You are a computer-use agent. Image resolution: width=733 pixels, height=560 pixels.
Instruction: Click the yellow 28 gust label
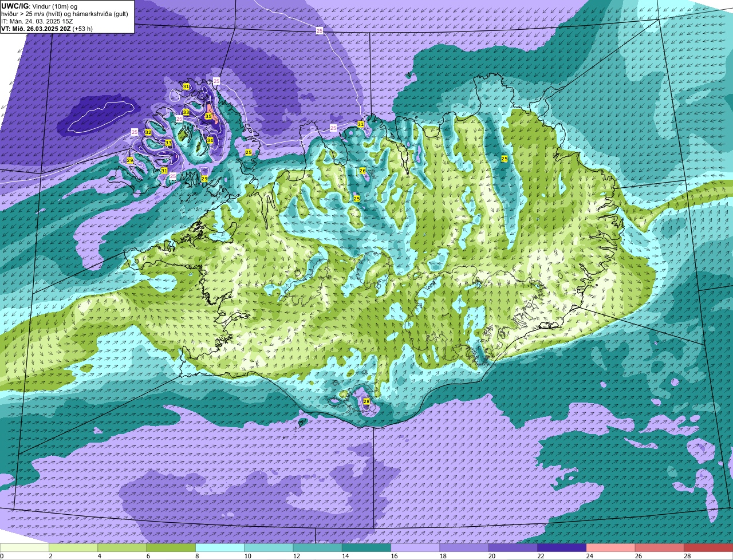[366, 401]
